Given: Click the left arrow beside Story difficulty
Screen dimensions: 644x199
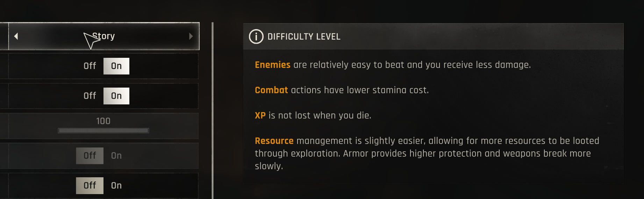Looking at the screenshot, I should (x=16, y=36).
